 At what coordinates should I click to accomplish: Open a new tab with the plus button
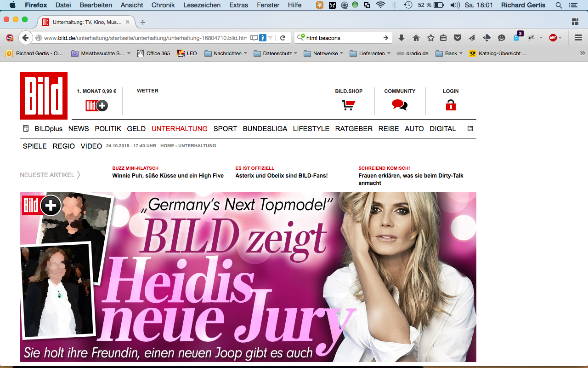(143, 22)
